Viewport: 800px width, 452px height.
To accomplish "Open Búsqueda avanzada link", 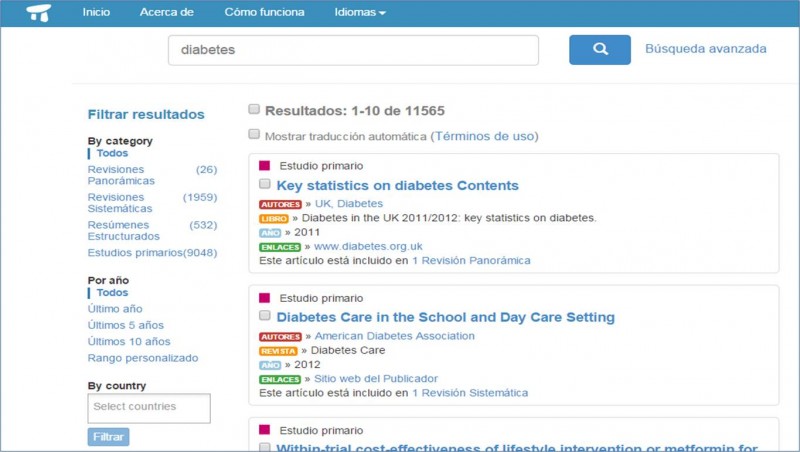I will (x=705, y=49).
